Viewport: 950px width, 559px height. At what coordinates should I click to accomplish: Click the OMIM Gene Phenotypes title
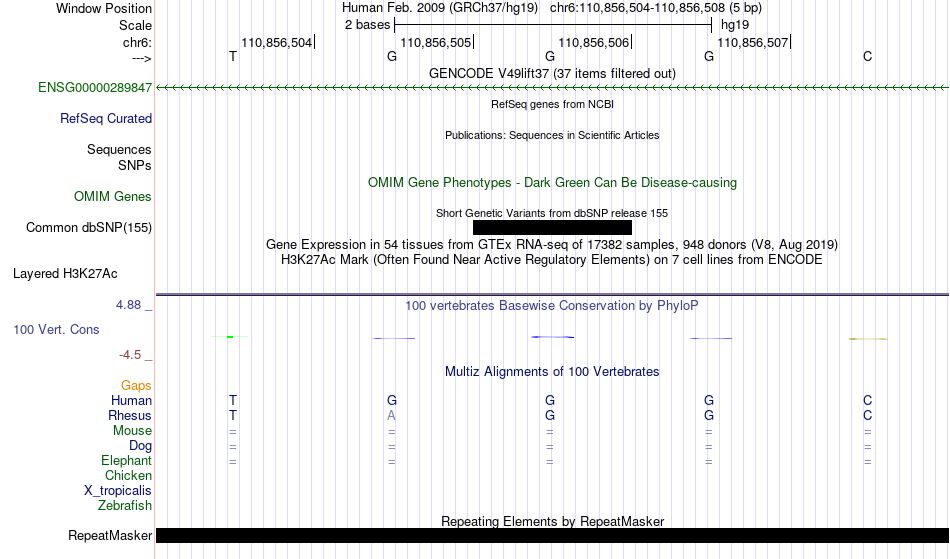[x=552, y=182]
